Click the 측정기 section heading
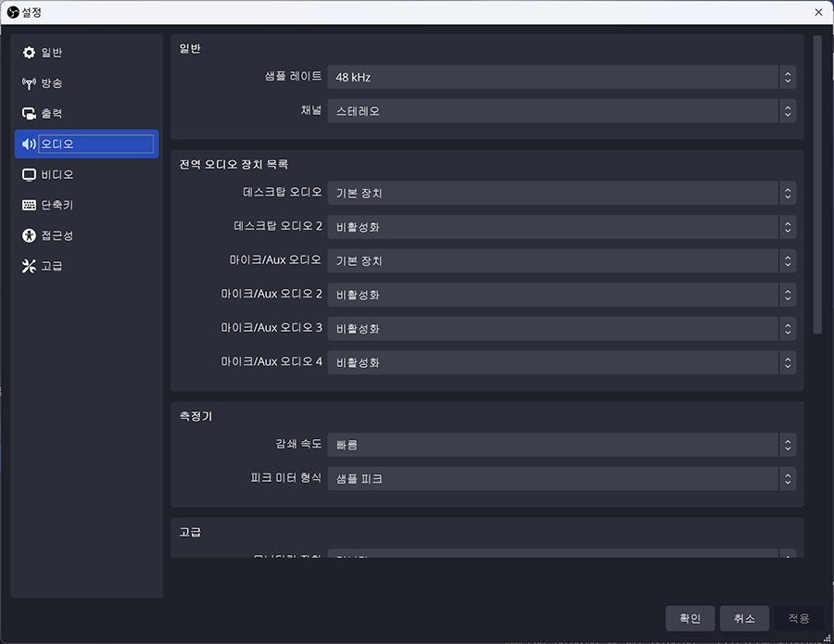Screen dimensions: 834x644 [x=196, y=416]
